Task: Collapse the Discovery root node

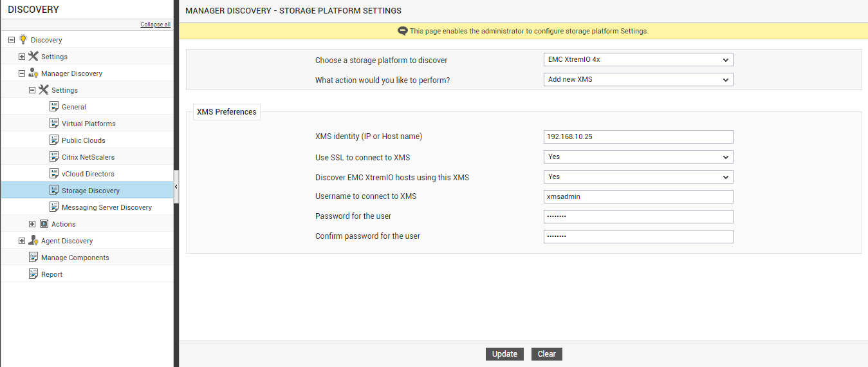Action: pyautogui.click(x=12, y=40)
